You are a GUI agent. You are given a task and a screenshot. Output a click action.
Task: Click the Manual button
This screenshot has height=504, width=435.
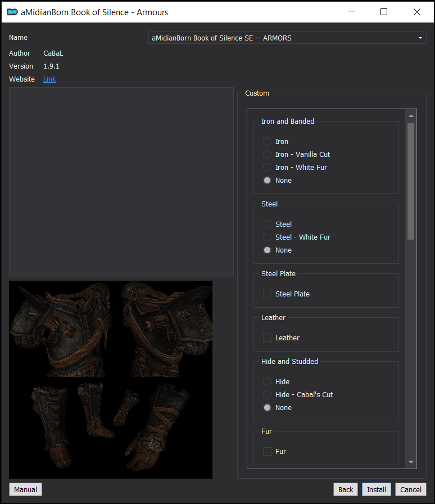pyautogui.click(x=25, y=489)
